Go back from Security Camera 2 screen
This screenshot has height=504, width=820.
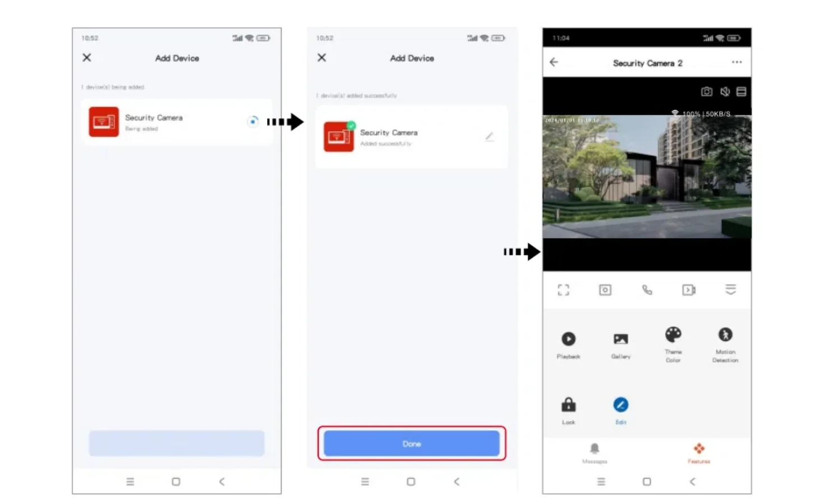point(554,62)
